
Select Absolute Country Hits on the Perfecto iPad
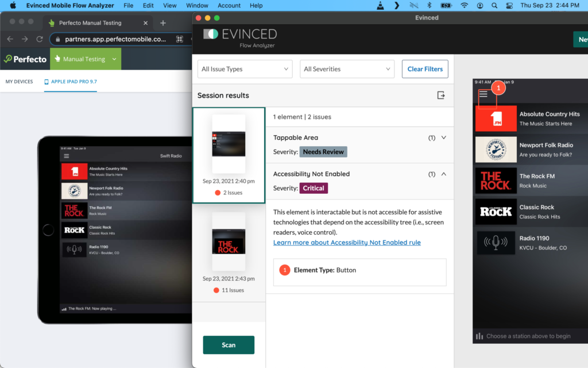126,171
